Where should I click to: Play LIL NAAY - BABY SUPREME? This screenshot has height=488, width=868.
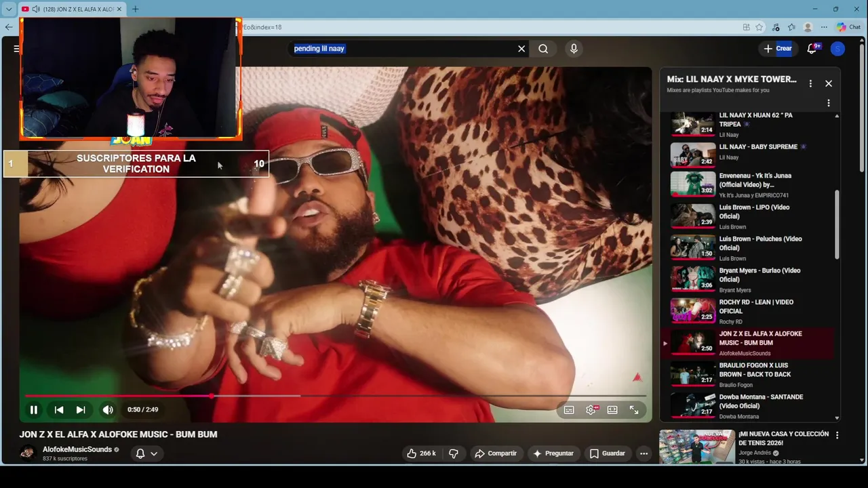(x=747, y=155)
